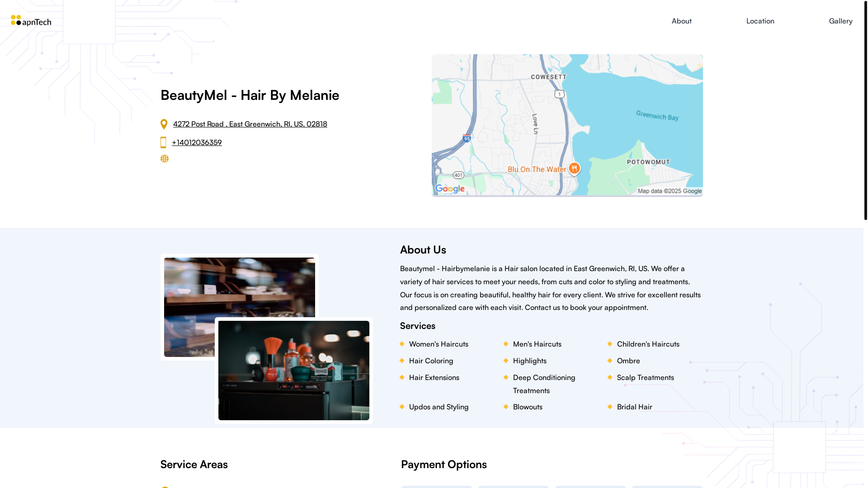
Task: Open the Gallery nav item
Action: pyautogui.click(x=840, y=21)
